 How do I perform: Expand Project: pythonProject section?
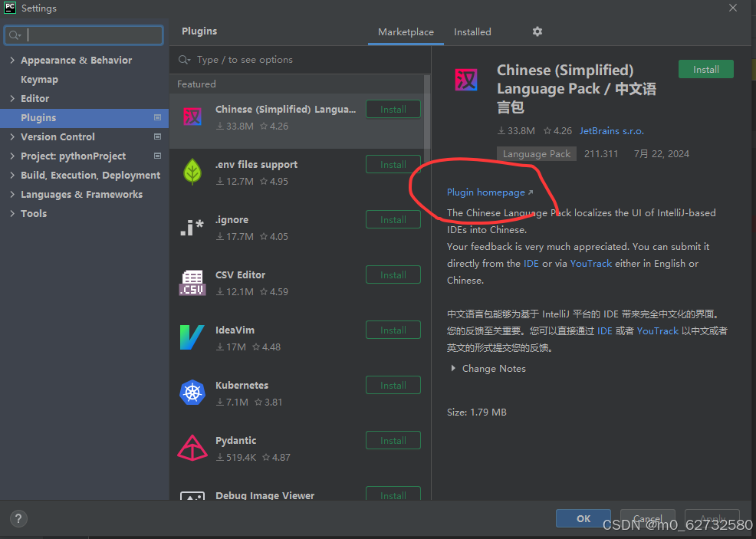12,156
